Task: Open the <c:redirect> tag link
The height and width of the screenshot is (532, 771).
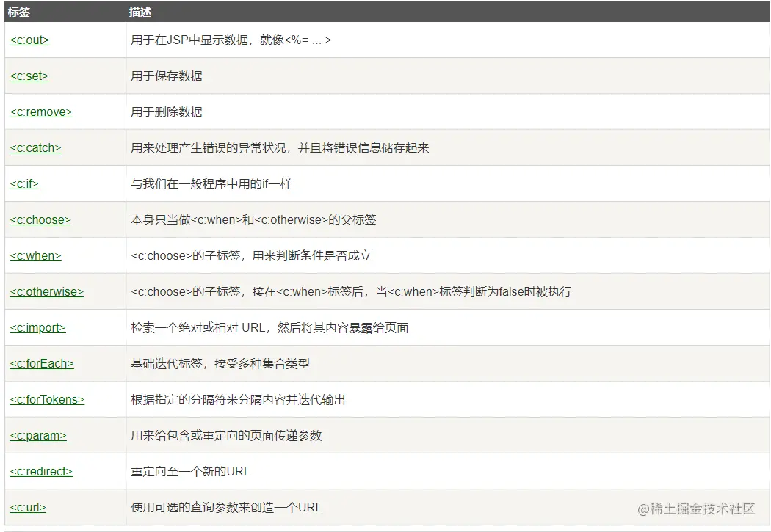Action: (41, 471)
